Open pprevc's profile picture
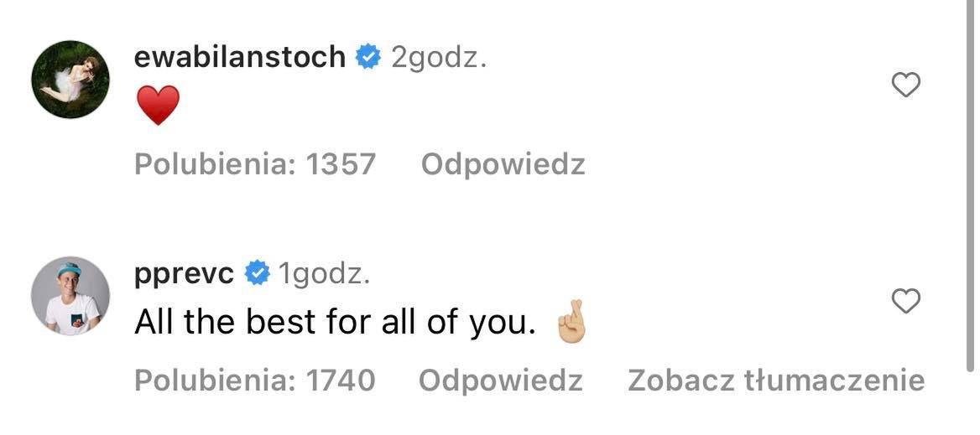Screen dimensions: 980x435 (70, 296)
